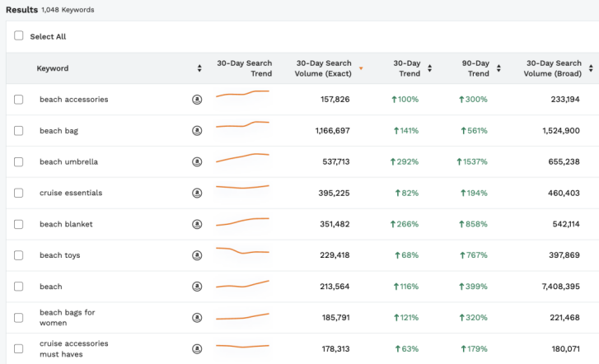Viewport: 599px width, 364px height.
Task: Open the cruise accessories must haves keyword
Action: tap(73, 349)
